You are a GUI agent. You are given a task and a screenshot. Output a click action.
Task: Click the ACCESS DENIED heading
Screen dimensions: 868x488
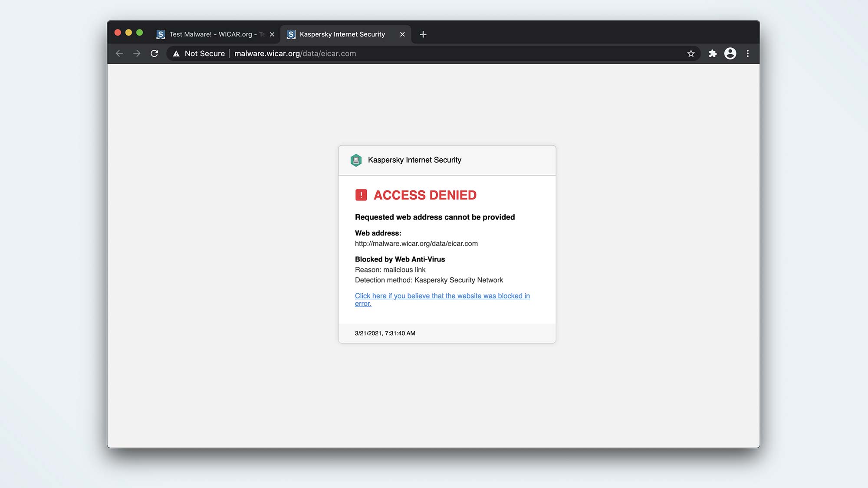425,195
